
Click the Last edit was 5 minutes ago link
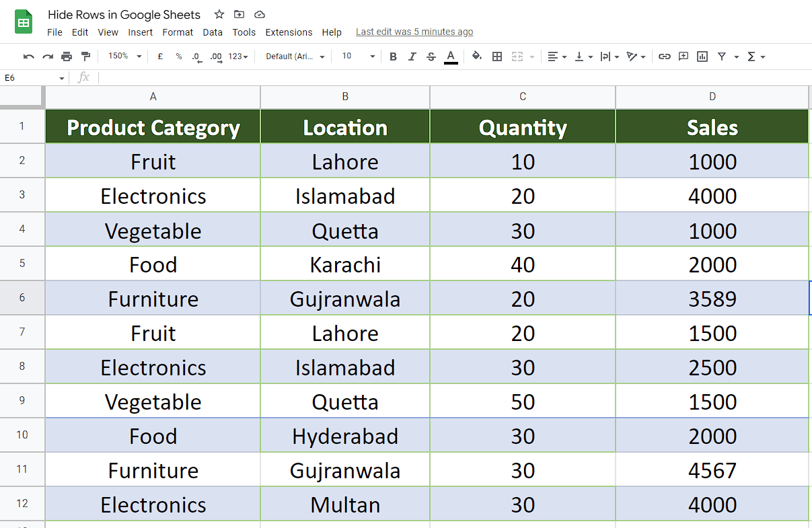414,32
